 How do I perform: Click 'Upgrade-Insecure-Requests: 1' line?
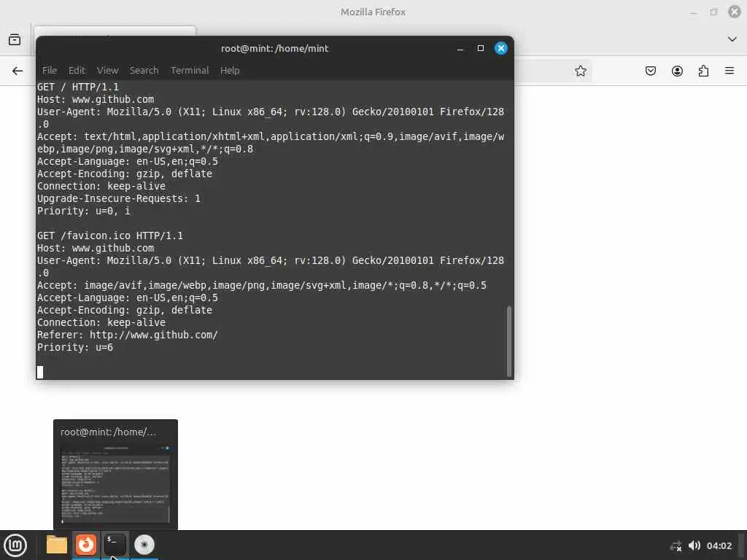[119, 198]
